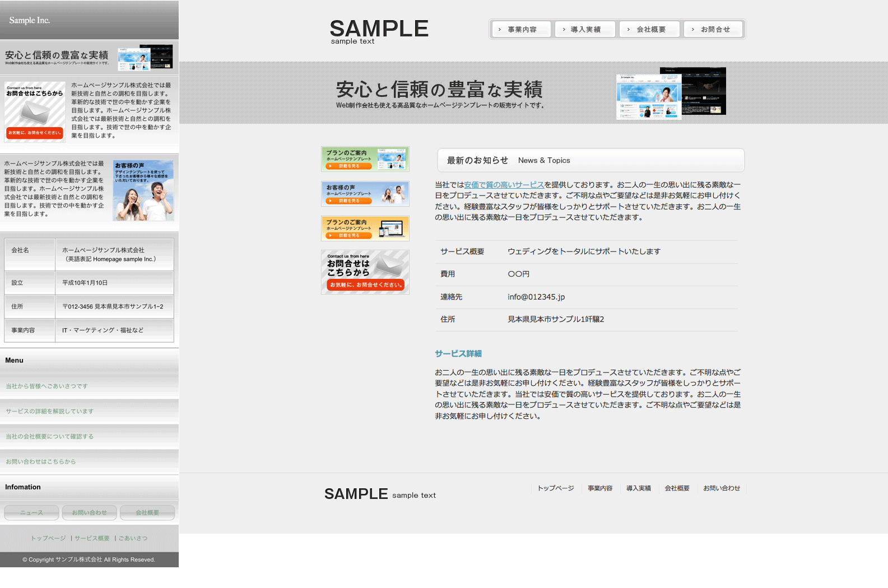Click the hero website screenshots image
This screenshot has height=588, width=888.
point(671,93)
